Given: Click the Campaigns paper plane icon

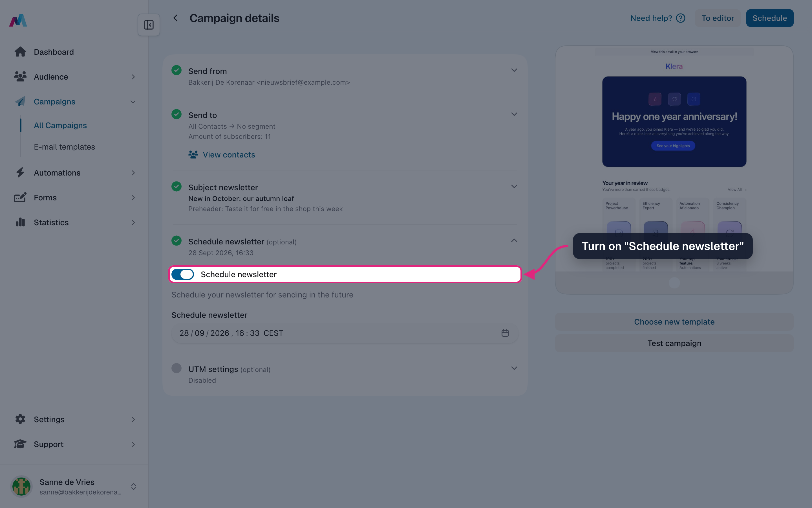Looking at the screenshot, I should click(x=20, y=102).
